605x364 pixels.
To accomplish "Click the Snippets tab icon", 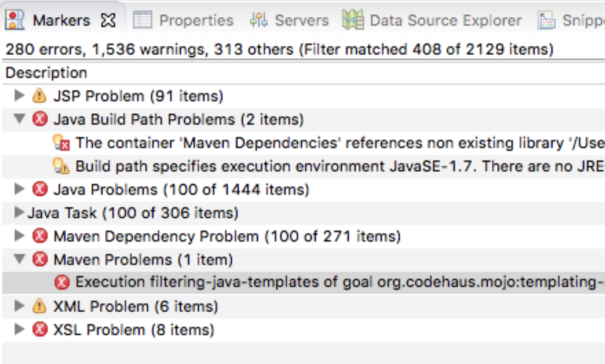I will pyautogui.click(x=546, y=21).
